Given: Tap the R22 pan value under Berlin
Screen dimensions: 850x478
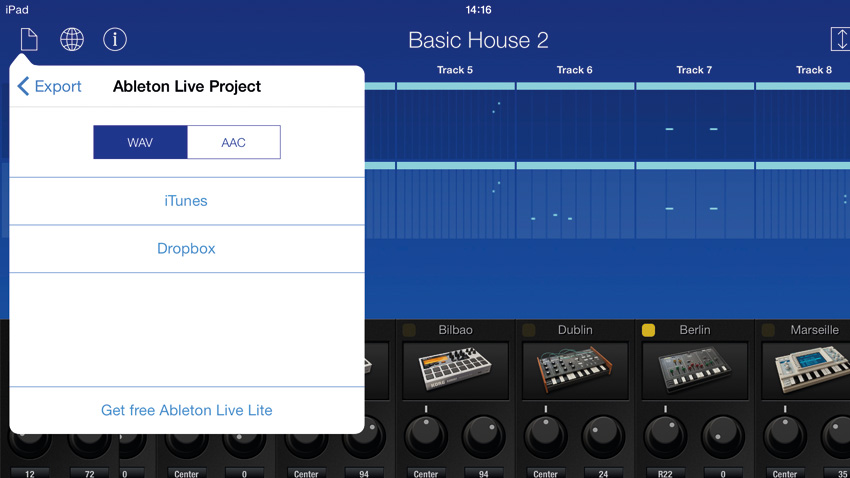Looking at the screenshot, I should pyautogui.click(x=665, y=473).
